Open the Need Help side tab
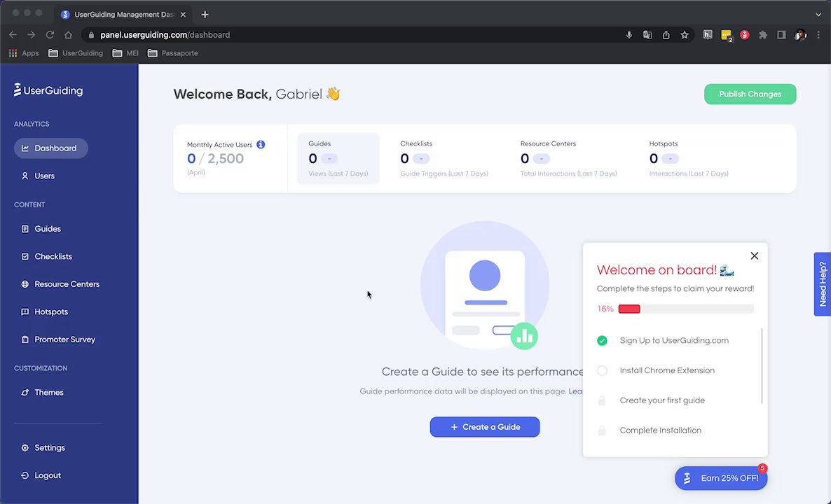Screen dimensions: 831x504 [x=823, y=284]
